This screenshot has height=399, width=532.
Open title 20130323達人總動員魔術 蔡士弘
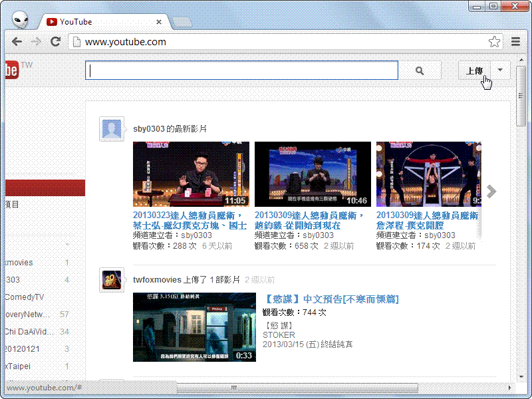coord(190,220)
